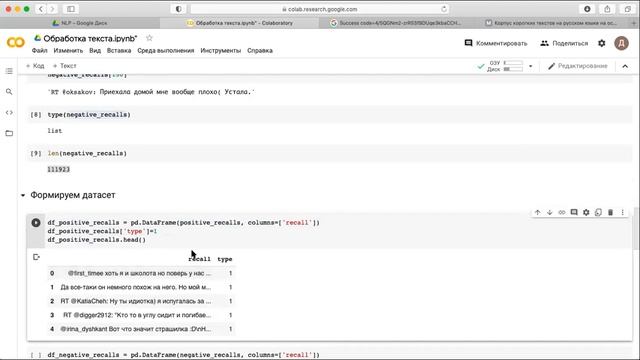
Task: Collapse the Формируем датасет section
Action: coord(23,195)
